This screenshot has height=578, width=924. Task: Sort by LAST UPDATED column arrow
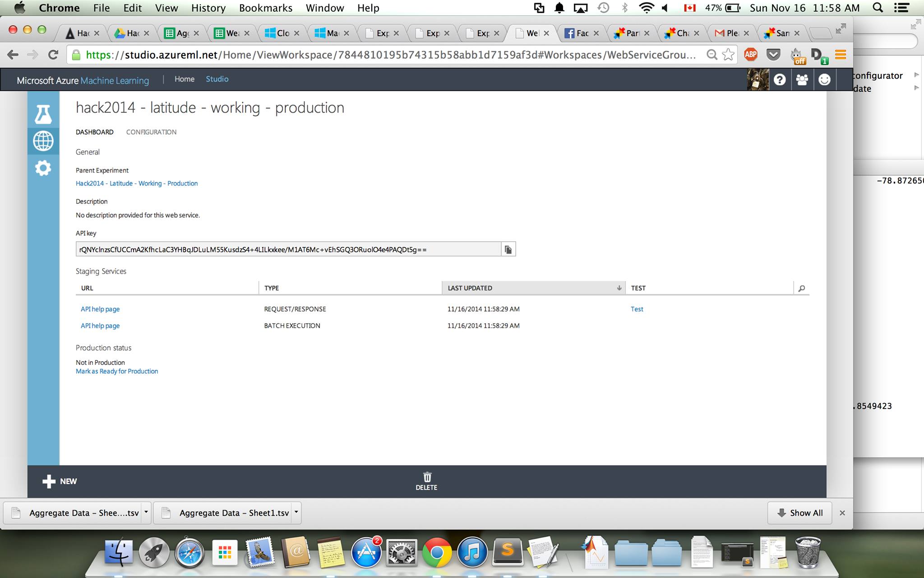click(619, 288)
